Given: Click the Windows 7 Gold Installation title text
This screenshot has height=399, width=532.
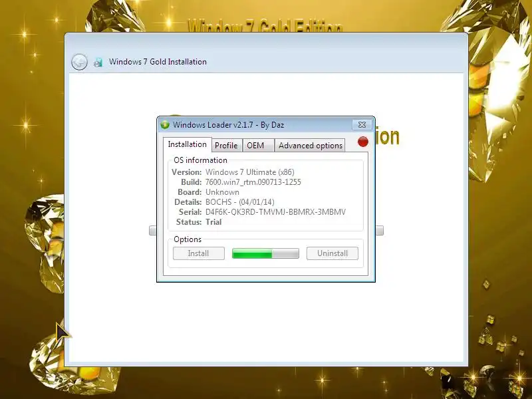Looking at the screenshot, I should coord(158,62).
